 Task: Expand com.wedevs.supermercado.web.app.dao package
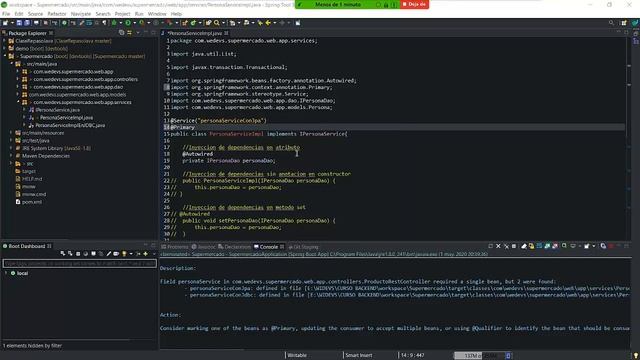[x=18, y=87]
